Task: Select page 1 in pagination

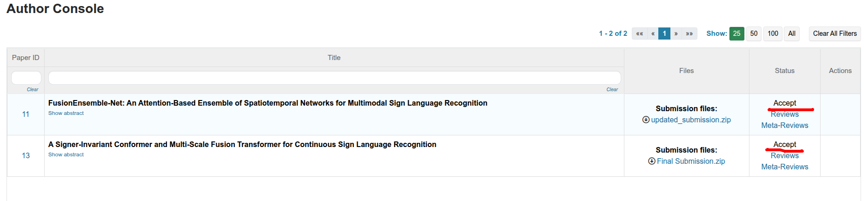Action: coord(664,33)
